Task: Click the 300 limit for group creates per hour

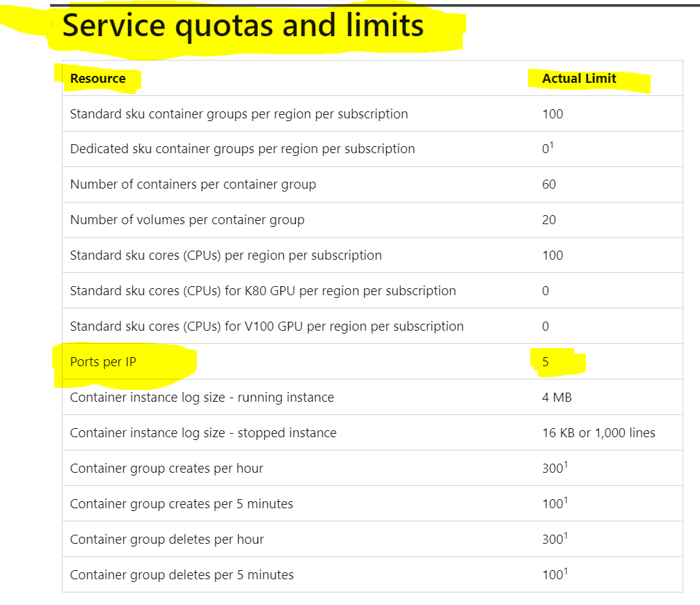Action: pos(555,467)
